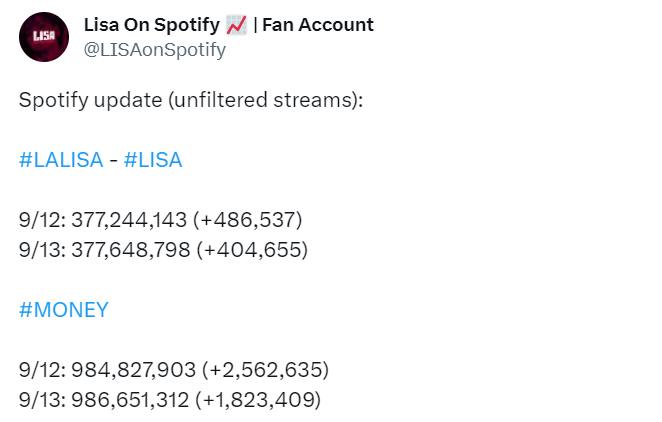
Task: Click the 986,651,312 stream count
Action: (130, 400)
